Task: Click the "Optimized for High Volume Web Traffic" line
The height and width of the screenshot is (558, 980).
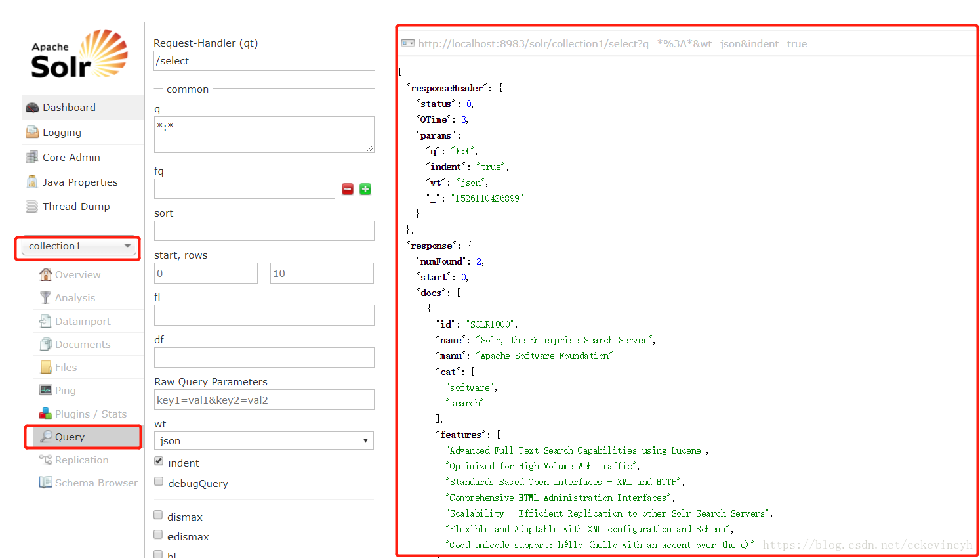Action: click(x=542, y=466)
